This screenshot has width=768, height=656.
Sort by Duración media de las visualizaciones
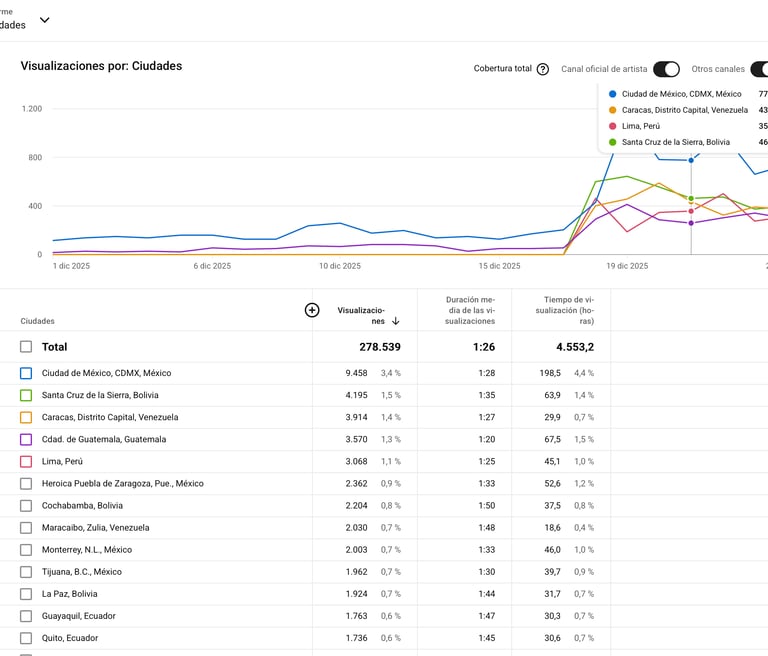pyautogui.click(x=470, y=310)
